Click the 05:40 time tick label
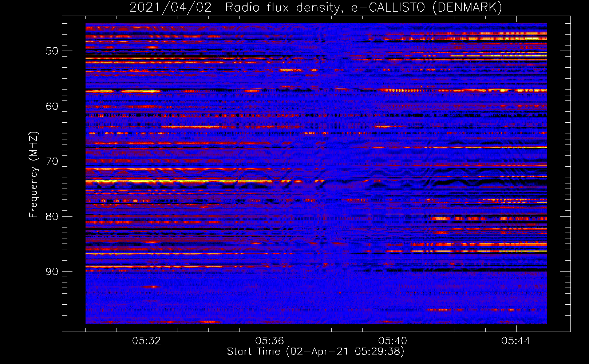 tap(393, 341)
